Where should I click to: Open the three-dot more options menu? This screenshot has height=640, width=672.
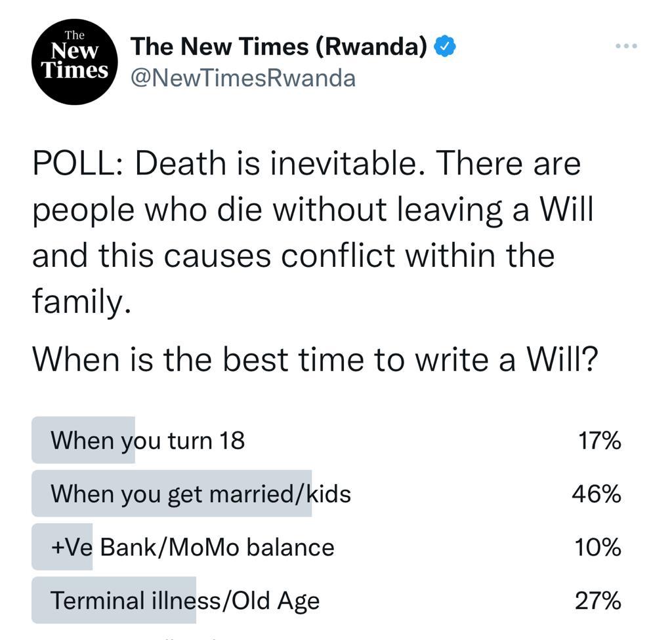pyautogui.click(x=626, y=47)
